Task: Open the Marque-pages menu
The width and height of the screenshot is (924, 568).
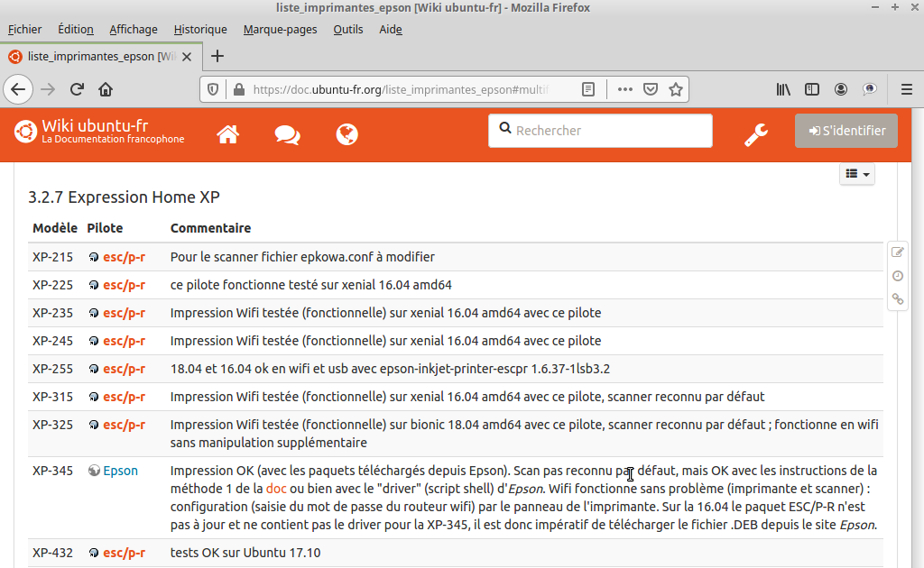Action: point(280,30)
